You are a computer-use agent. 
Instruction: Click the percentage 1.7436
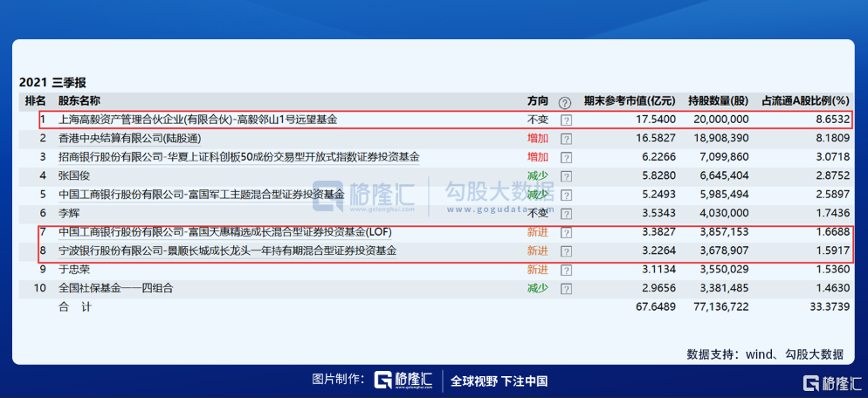(831, 214)
